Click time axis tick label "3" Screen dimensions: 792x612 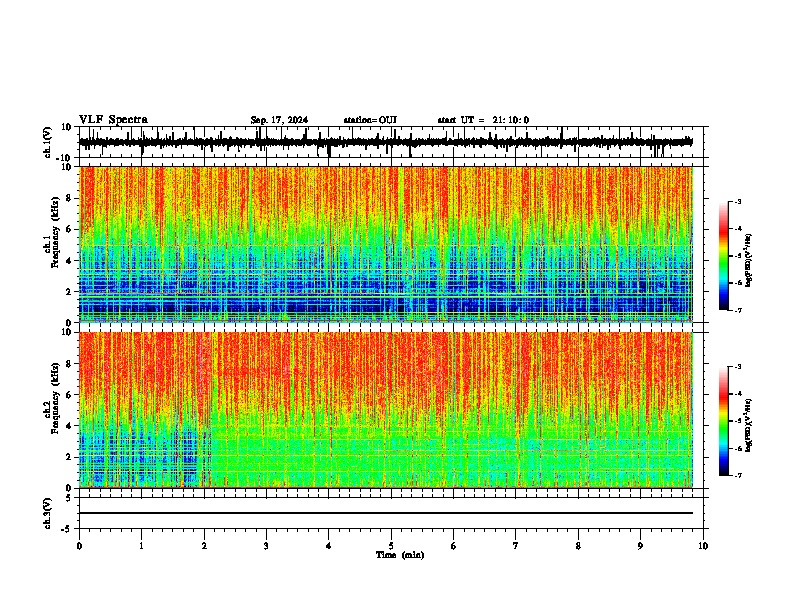pos(266,546)
